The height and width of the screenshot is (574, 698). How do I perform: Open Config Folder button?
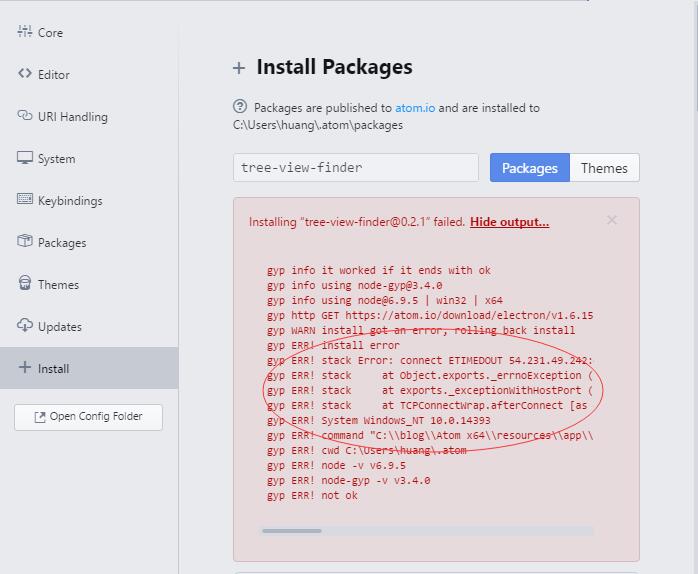[x=88, y=417]
